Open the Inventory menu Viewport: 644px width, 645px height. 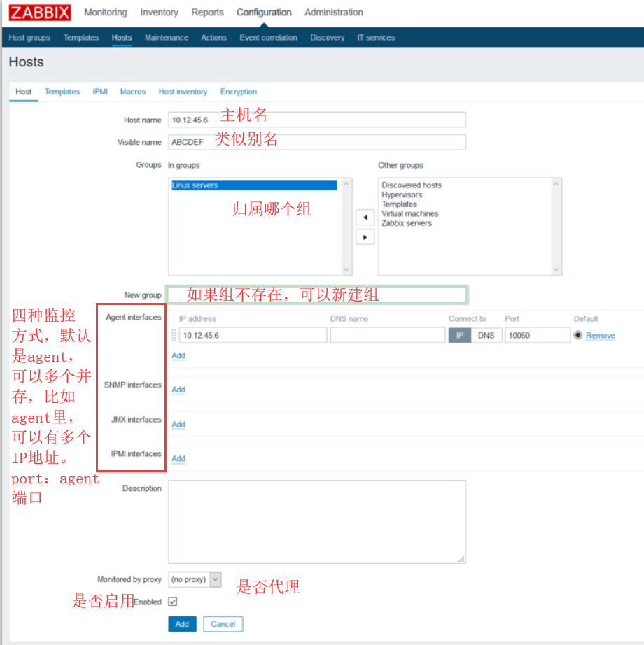tap(160, 13)
